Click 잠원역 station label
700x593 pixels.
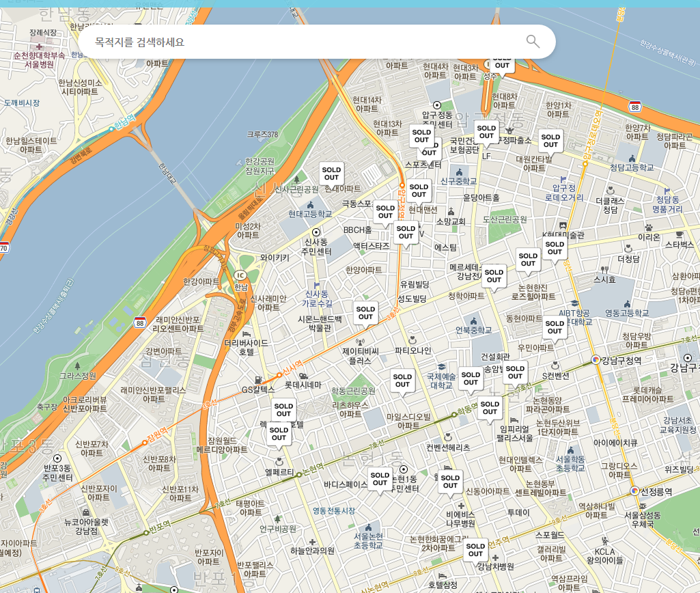(x=158, y=434)
